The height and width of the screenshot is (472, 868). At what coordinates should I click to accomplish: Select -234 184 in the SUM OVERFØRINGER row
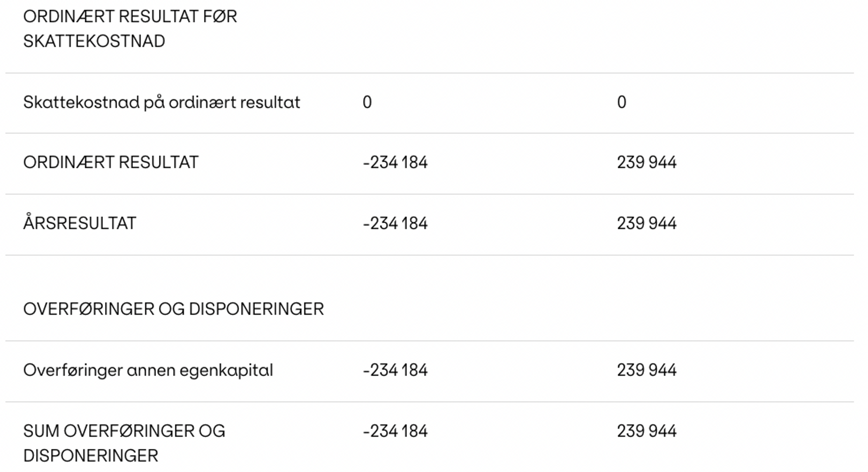pos(395,431)
